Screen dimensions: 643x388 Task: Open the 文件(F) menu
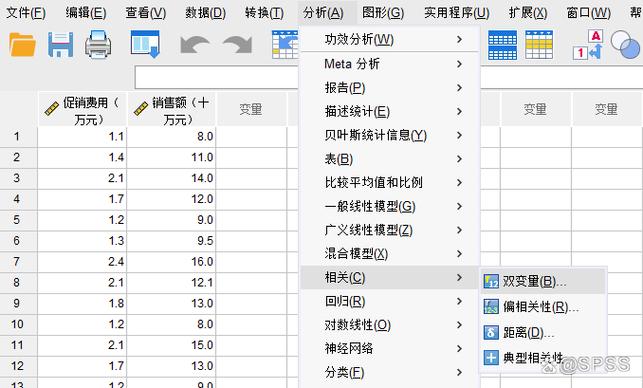(26, 13)
